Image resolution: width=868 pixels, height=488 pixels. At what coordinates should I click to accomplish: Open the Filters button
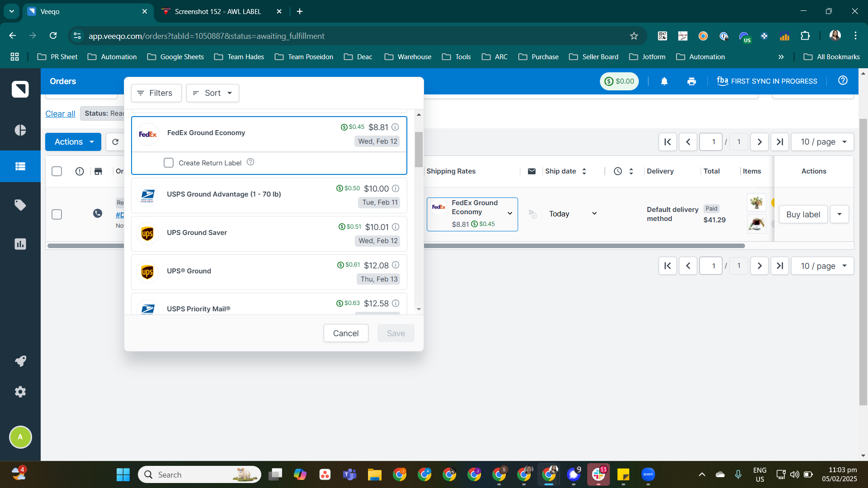[156, 93]
